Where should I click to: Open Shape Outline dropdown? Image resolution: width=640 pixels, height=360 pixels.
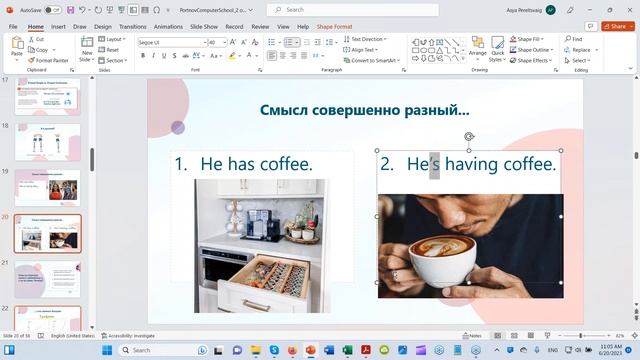point(532,50)
